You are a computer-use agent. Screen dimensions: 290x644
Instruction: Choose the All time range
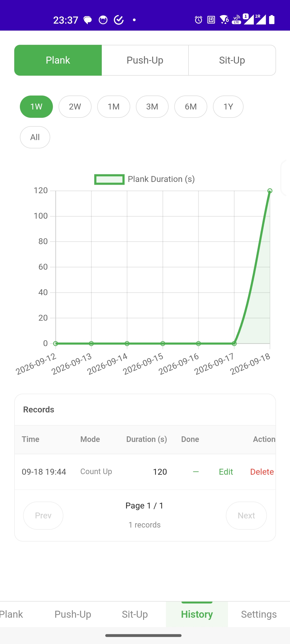click(35, 137)
